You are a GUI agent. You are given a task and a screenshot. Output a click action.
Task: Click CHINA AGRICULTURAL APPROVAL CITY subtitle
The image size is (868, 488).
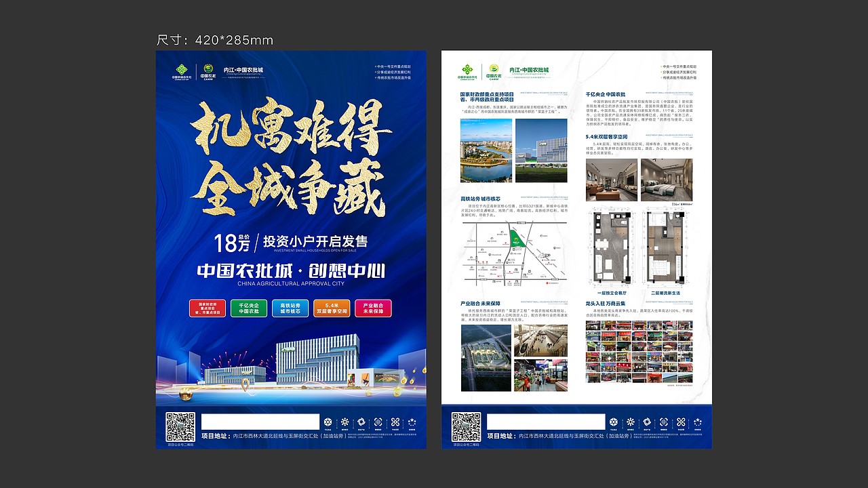coord(291,283)
